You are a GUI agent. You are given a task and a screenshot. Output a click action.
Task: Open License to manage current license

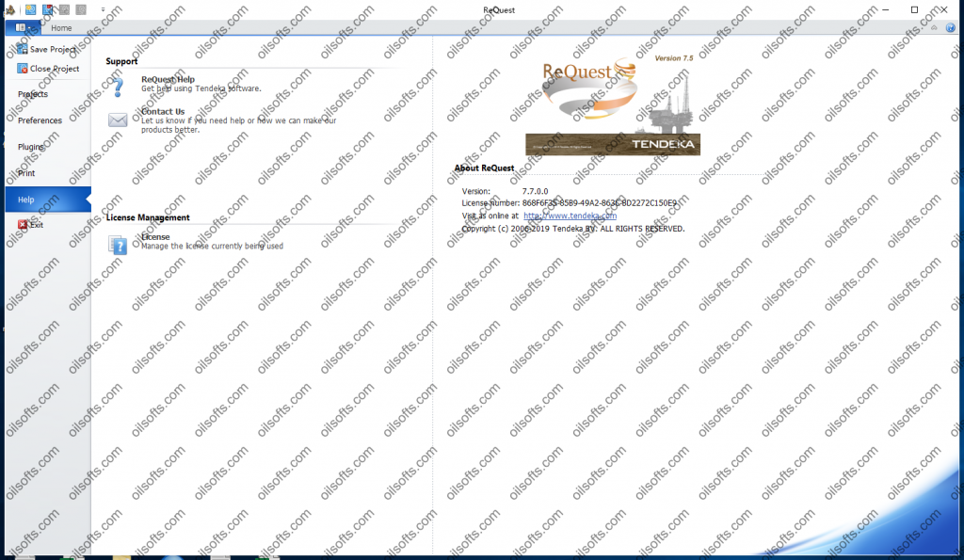155,236
